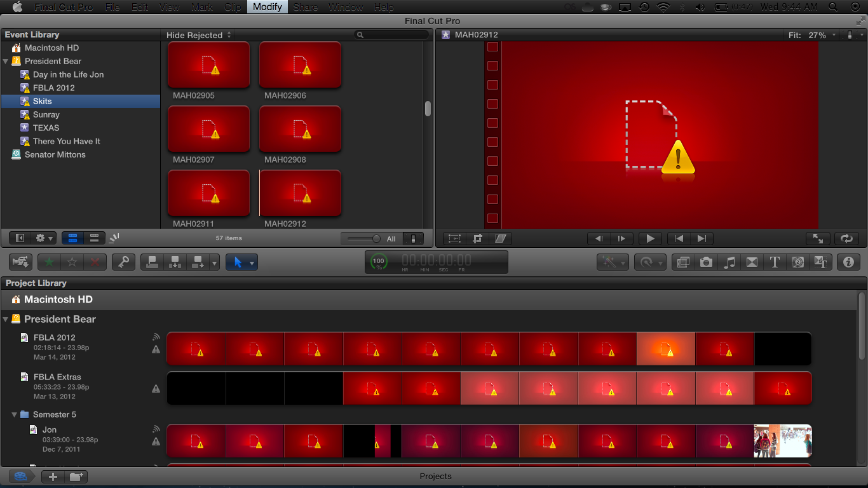The height and width of the screenshot is (488, 868).
Task: Open the Window menu
Action: (346, 7)
